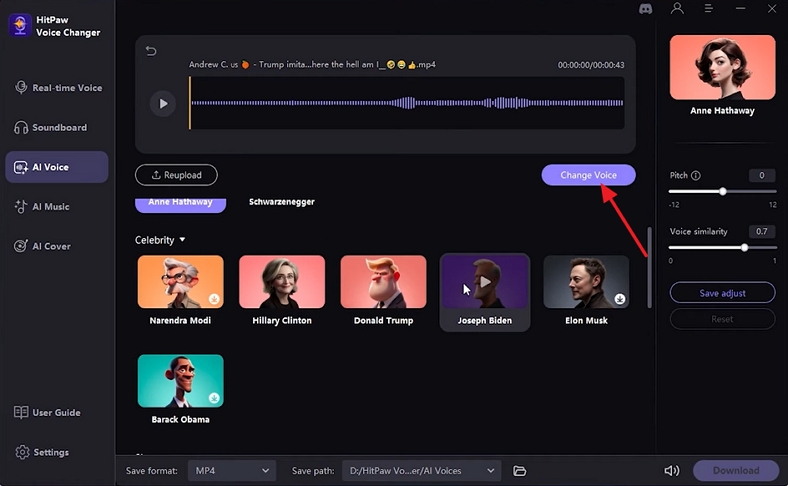Open the user account icon
This screenshot has width=788, height=486.
[677, 9]
